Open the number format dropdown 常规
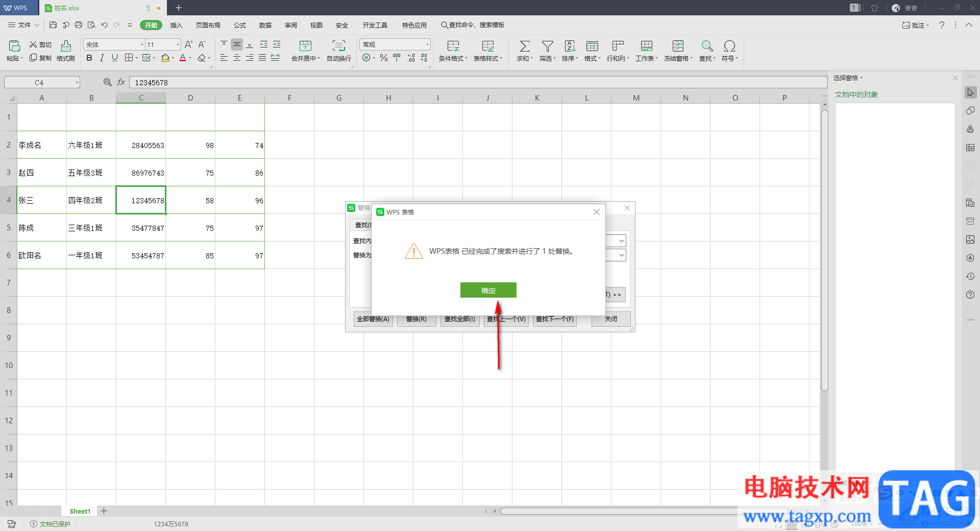980x531 pixels. click(427, 45)
